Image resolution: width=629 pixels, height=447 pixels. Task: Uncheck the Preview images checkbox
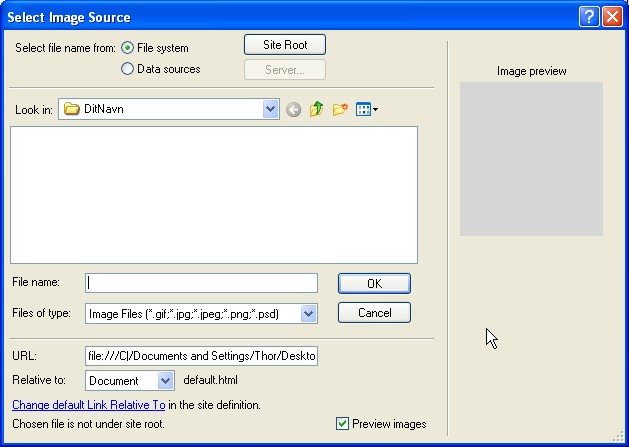tap(342, 424)
